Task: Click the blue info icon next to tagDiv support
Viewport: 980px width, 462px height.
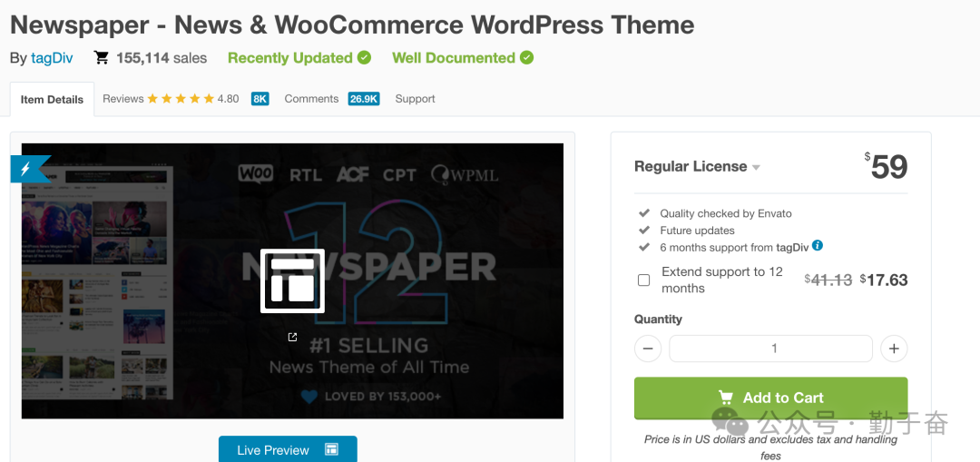Action: (818, 246)
